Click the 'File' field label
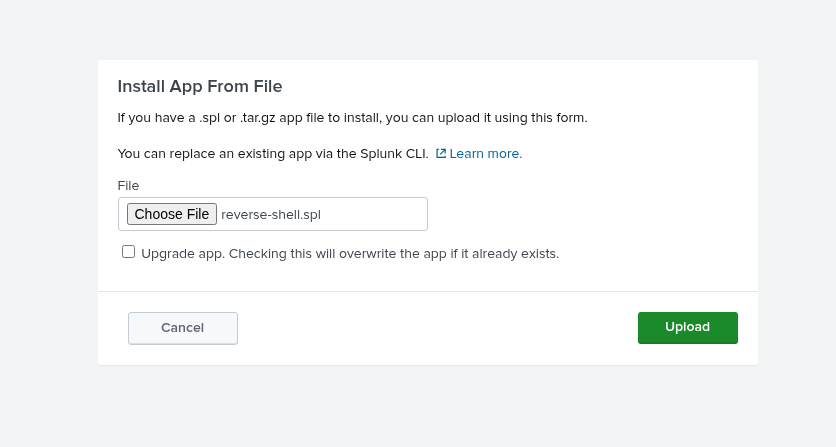Image resolution: width=836 pixels, height=447 pixels. 128,185
